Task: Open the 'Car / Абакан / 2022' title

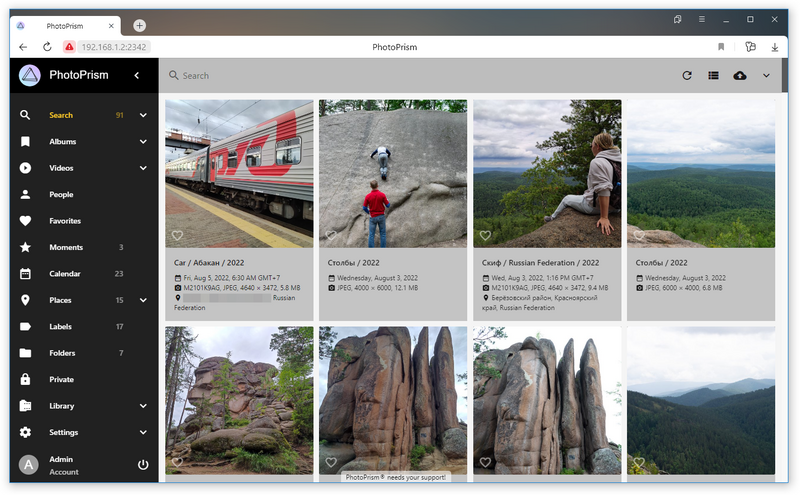Action: point(209,263)
